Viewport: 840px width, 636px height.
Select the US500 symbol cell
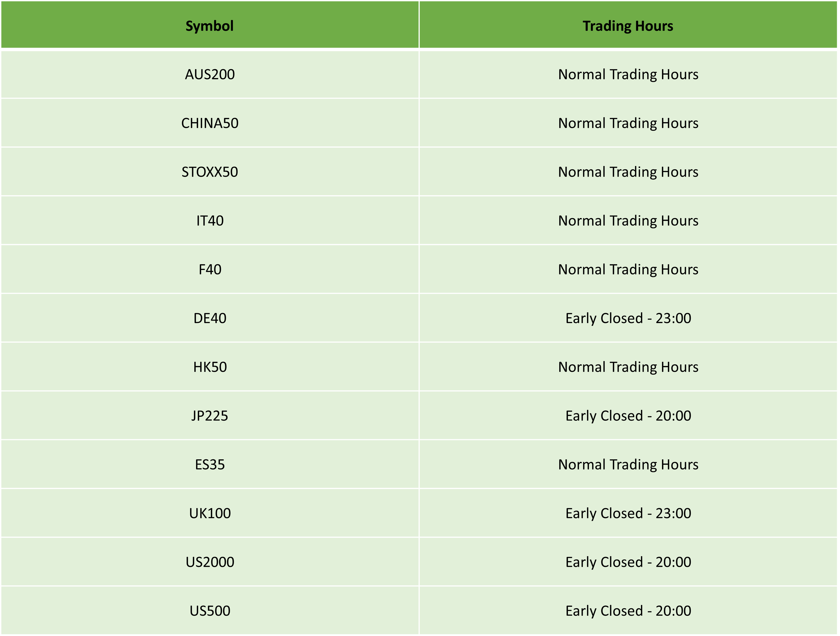[x=210, y=610]
